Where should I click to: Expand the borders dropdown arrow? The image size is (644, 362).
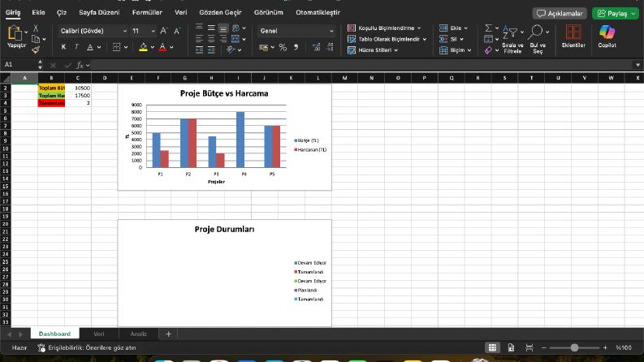(126, 48)
